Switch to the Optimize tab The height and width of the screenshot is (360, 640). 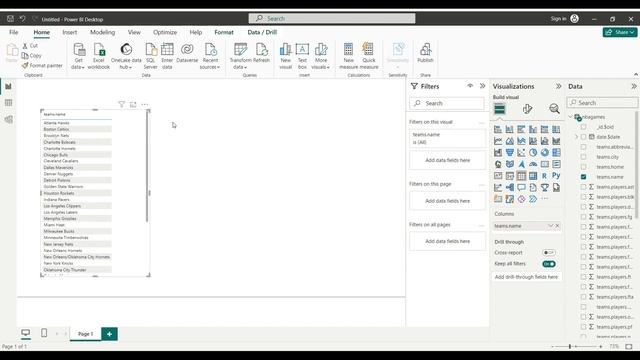tap(165, 32)
